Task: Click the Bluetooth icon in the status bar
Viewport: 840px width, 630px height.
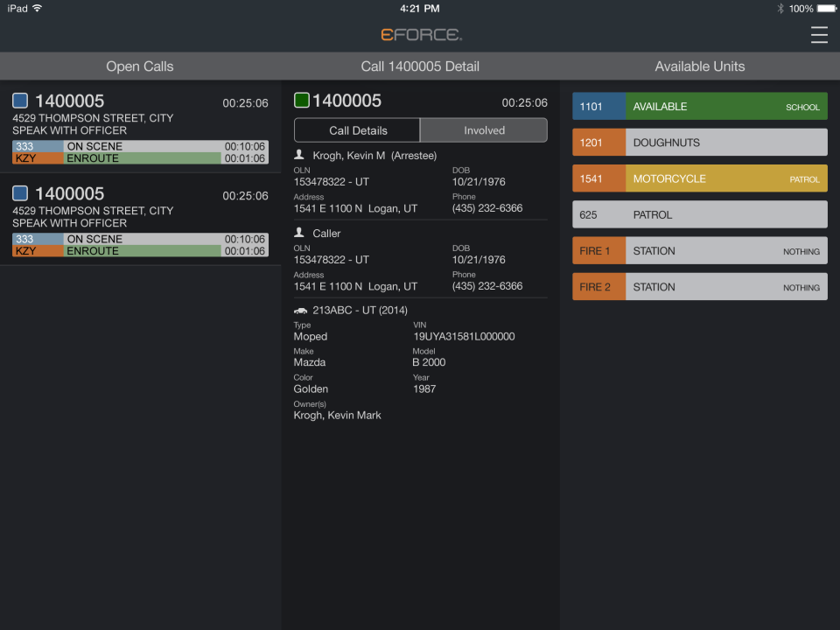Action: pos(780,8)
